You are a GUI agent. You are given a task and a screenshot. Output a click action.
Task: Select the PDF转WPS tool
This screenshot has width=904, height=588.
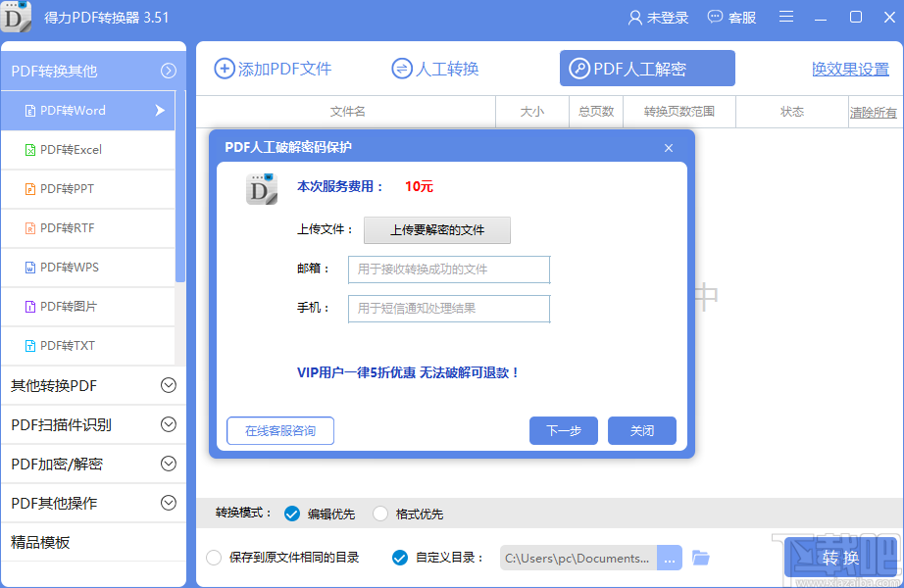(88, 268)
